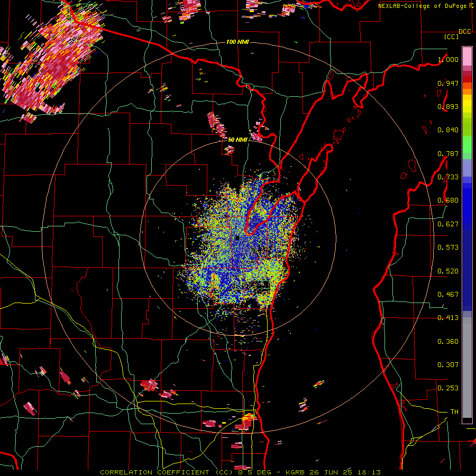Click the 1.000 value on the color scale
This screenshot has height=476, width=476.
pos(448,59)
